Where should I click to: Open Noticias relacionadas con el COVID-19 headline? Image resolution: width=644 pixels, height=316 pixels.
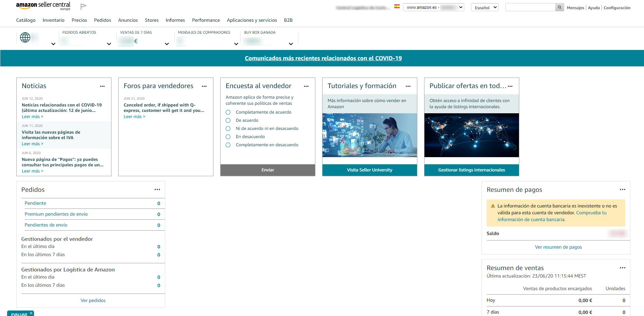pos(62,107)
